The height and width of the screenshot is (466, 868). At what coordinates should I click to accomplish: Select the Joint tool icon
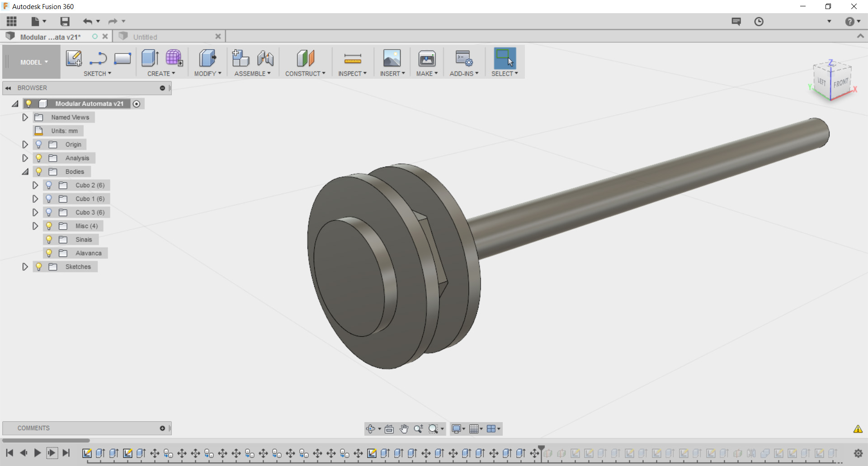click(x=265, y=58)
